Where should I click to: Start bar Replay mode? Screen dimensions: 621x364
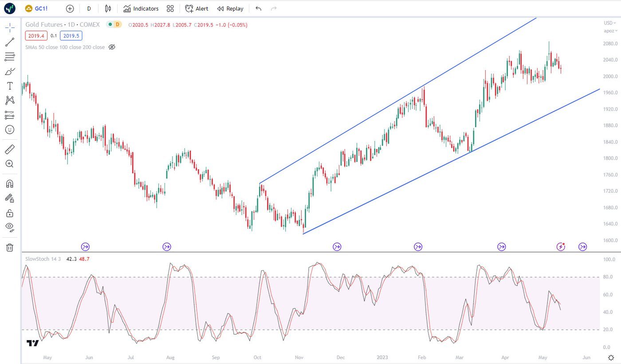pyautogui.click(x=230, y=8)
